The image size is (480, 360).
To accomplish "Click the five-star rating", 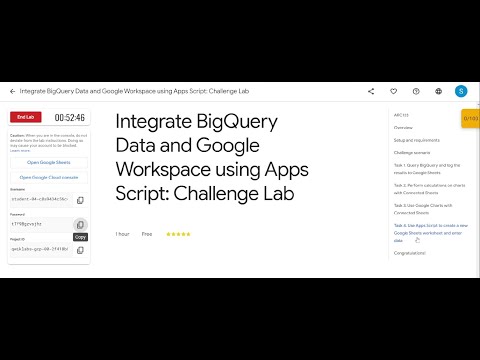I will coord(178,234).
